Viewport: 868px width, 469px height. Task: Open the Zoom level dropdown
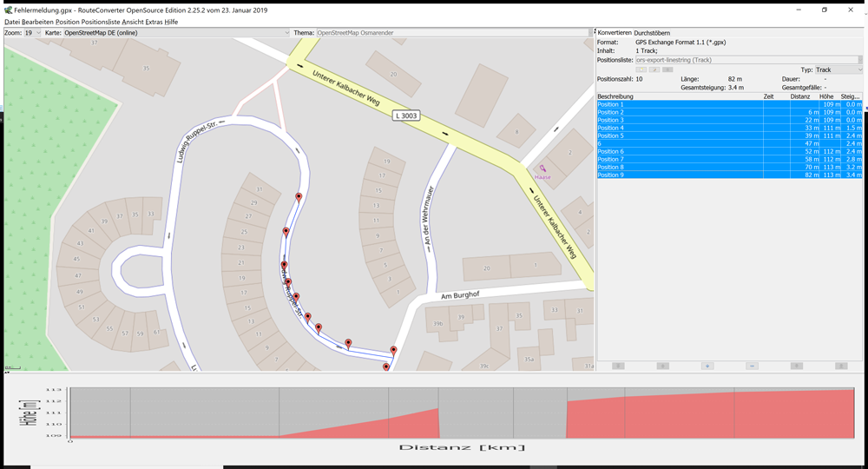point(33,33)
